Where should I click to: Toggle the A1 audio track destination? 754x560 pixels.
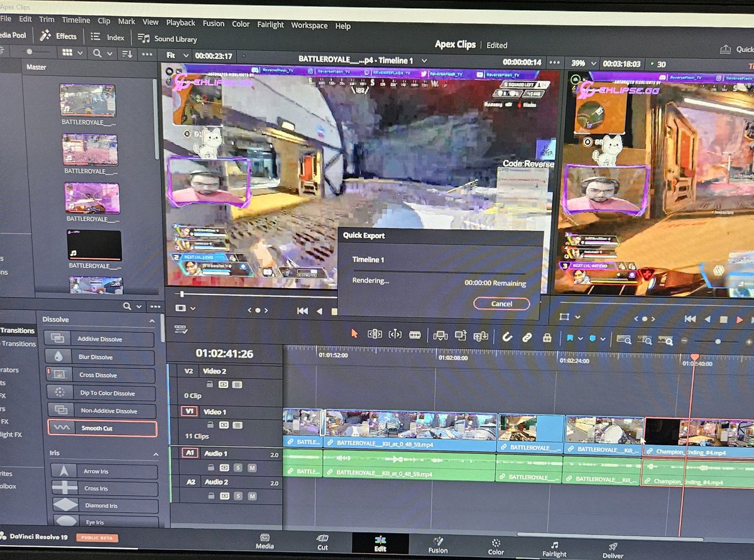[189, 453]
